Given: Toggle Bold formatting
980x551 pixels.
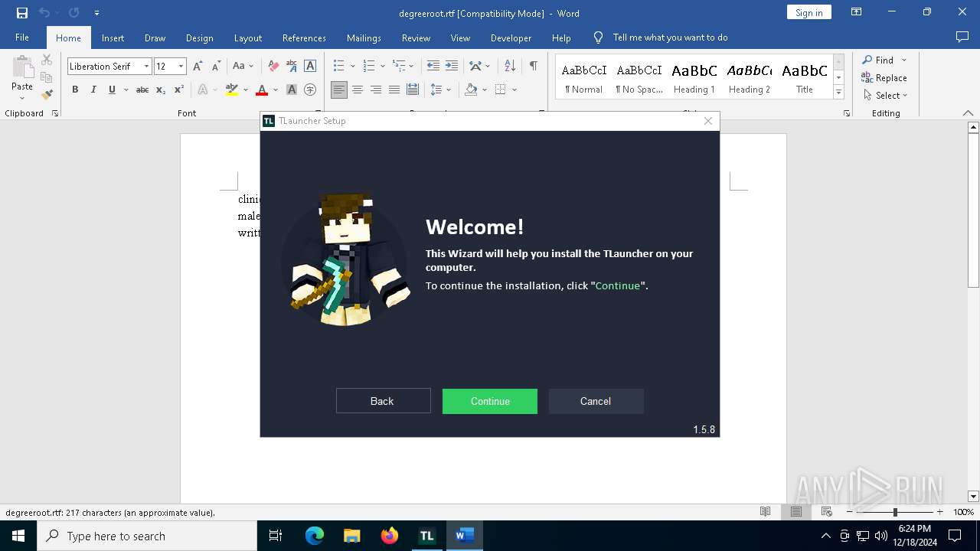Looking at the screenshot, I should 75,90.
